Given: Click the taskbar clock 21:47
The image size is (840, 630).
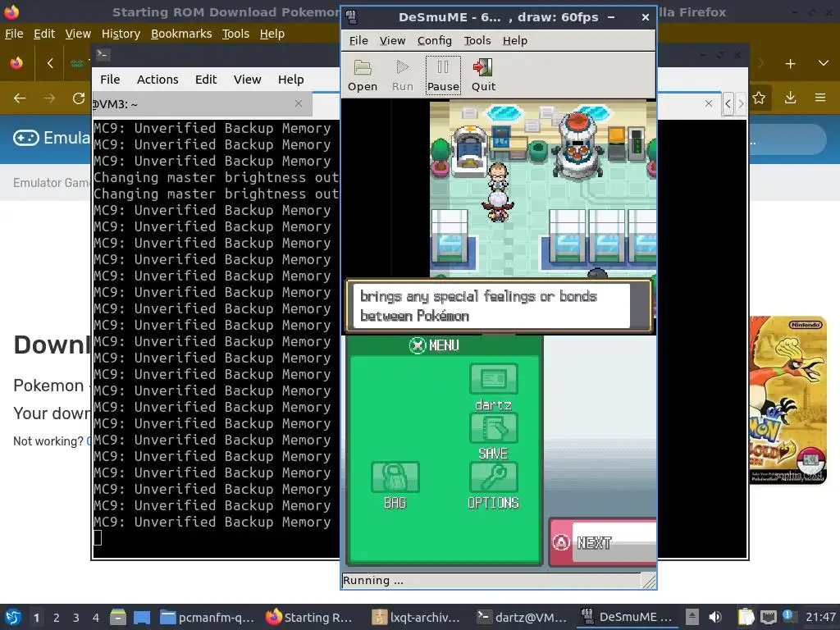Looking at the screenshot, I should (820, 617).
